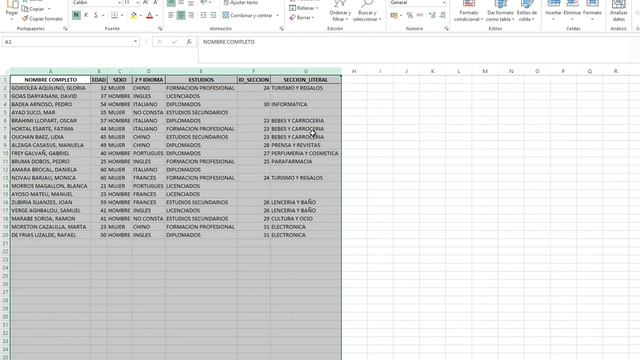
Task: Toggle bold (N) formatting
Action: point(76,16)
